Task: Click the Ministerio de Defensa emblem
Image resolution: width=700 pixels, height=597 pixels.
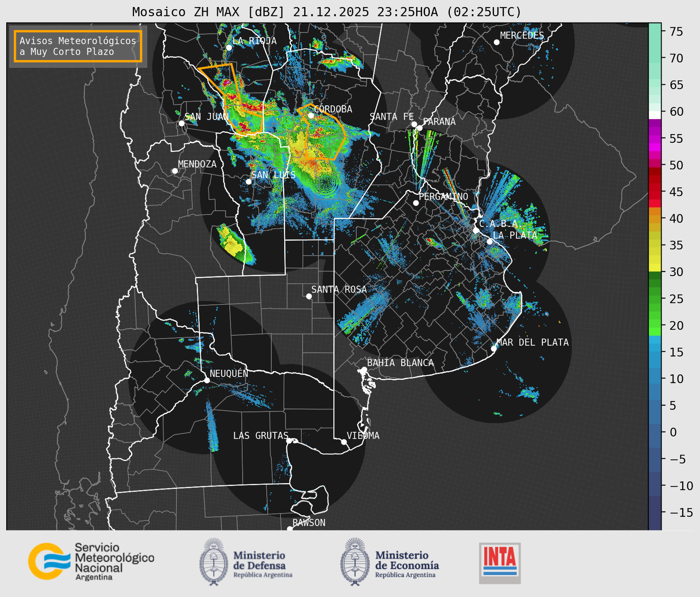Action: point(214,561)
